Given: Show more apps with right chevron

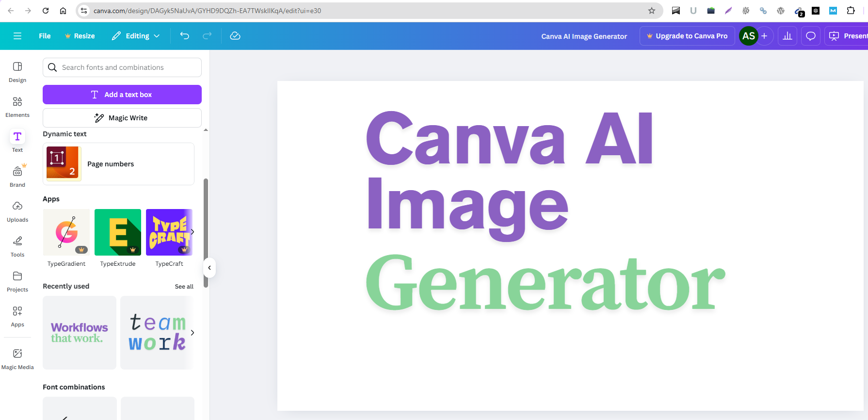Looking at the screenshot, I should coord(193,232).
